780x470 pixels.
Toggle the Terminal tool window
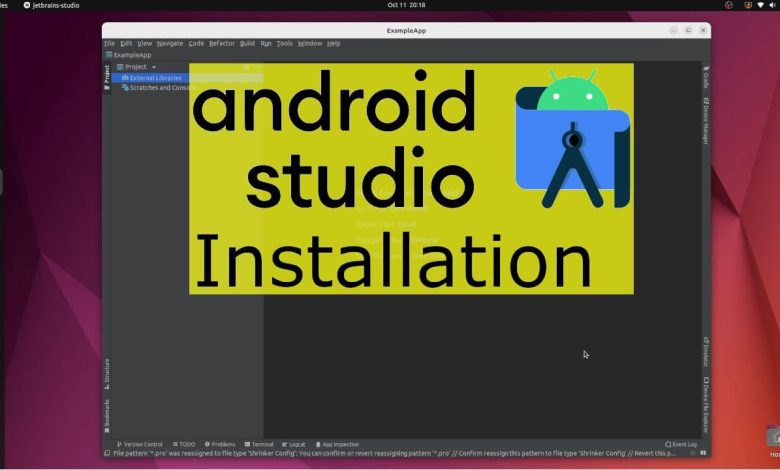click(x=258, y=444)
